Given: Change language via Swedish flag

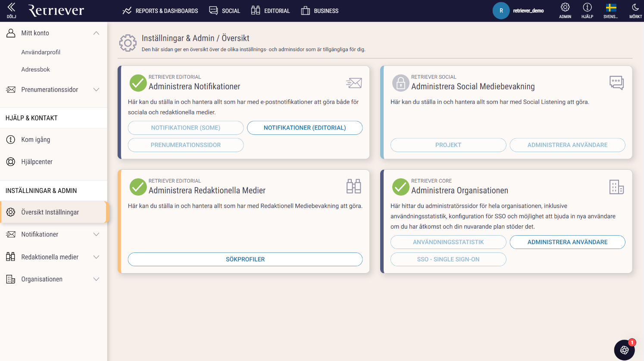Looking at the screenshot, I should click(611, 11).
